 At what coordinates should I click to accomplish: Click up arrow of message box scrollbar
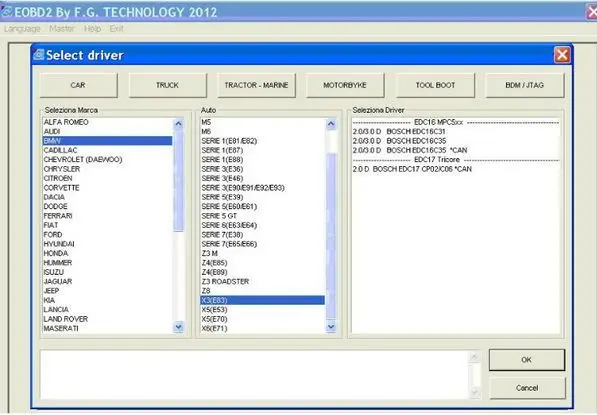(x=474, y=357)
